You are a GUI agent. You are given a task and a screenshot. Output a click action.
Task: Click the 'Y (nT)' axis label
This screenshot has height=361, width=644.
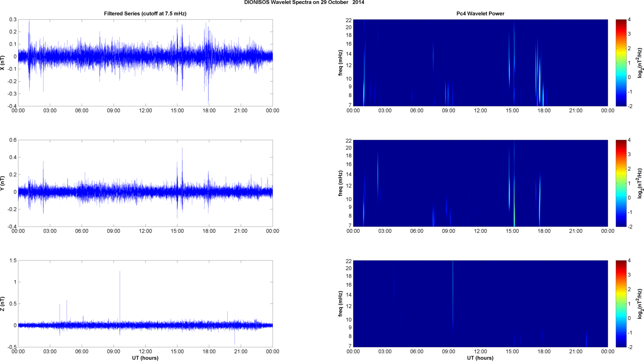click(x=3, y=183)
